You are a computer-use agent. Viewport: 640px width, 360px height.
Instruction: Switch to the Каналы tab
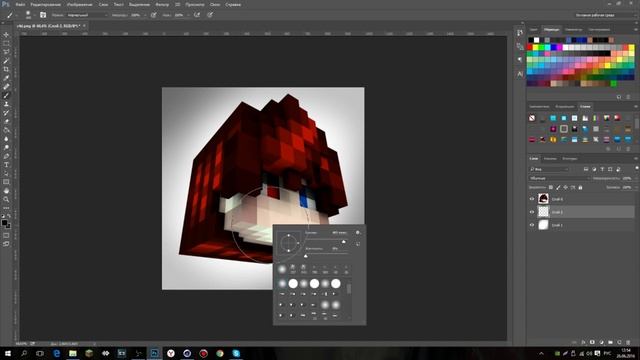(550, 158)
